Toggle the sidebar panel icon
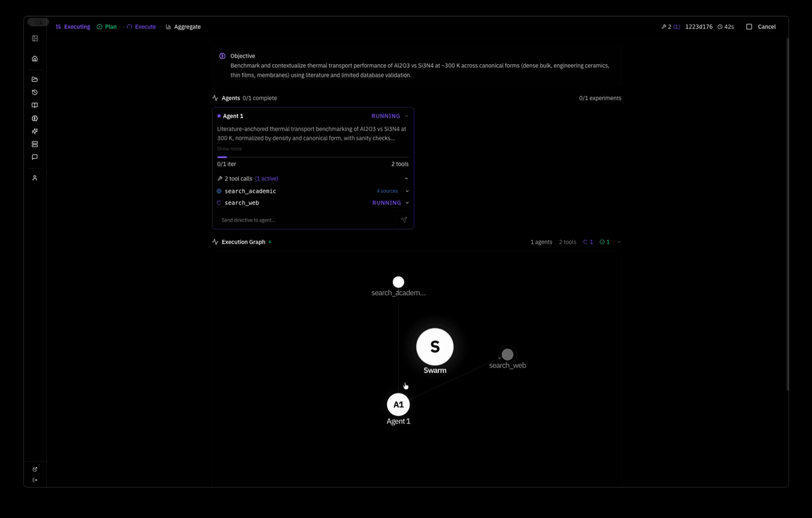Screen dimensions: 812x518 click(35, 39)
